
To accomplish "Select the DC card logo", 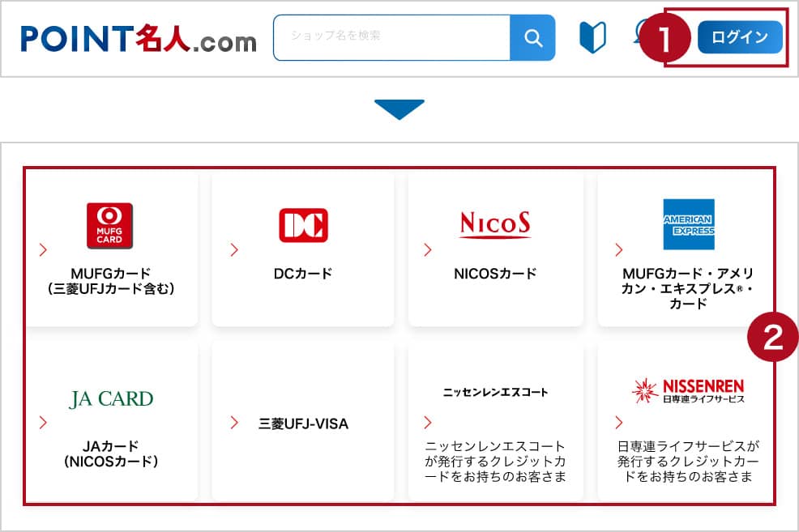I will [x=303, y=225].
